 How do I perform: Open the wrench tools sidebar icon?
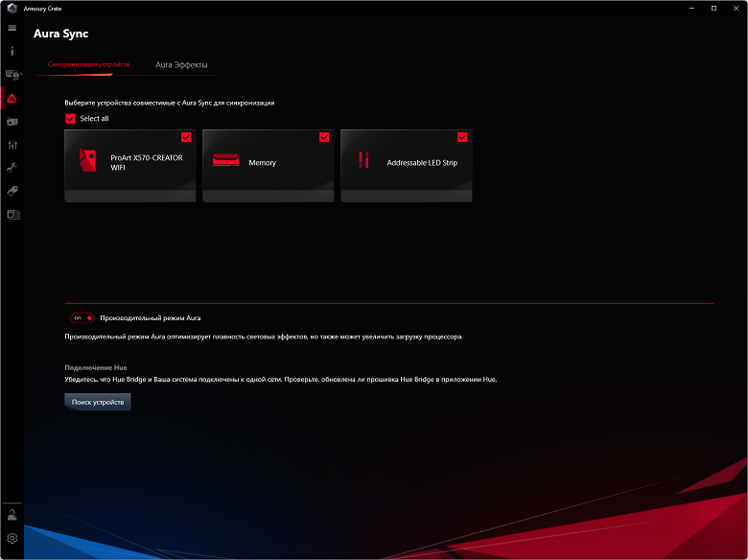tap(12, 168)
